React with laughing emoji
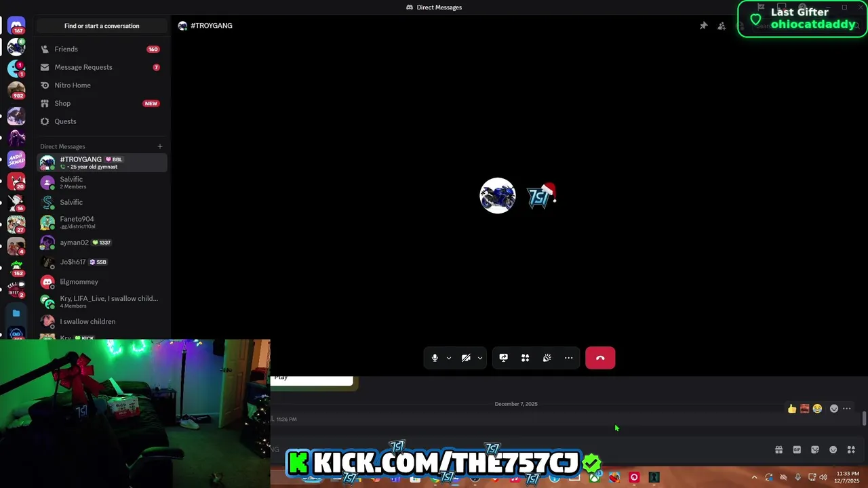The image size is (868, 488). coord(817,409)
